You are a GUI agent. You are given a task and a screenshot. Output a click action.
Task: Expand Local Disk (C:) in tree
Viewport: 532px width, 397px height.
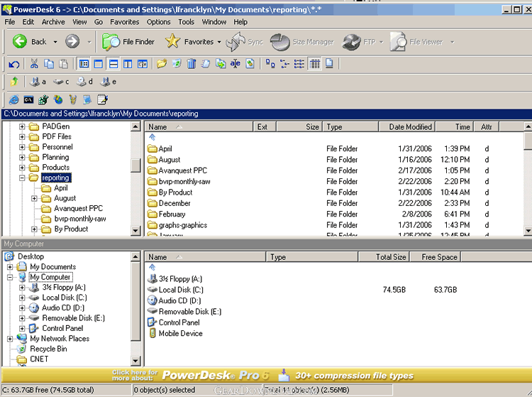tap(22, 298)
